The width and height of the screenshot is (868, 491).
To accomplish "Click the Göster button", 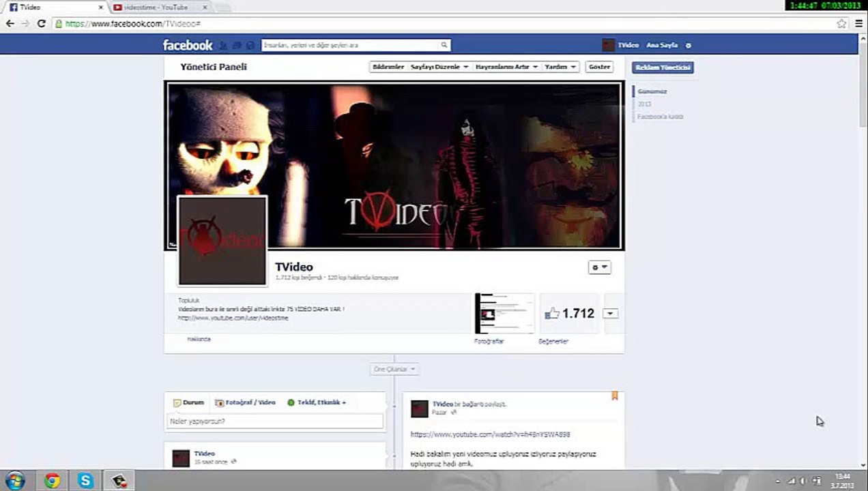I will click(599, 67).
